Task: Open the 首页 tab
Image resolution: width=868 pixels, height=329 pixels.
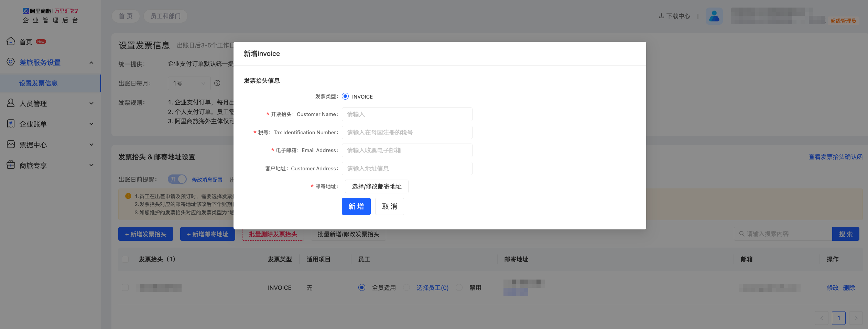Action: 126,16
